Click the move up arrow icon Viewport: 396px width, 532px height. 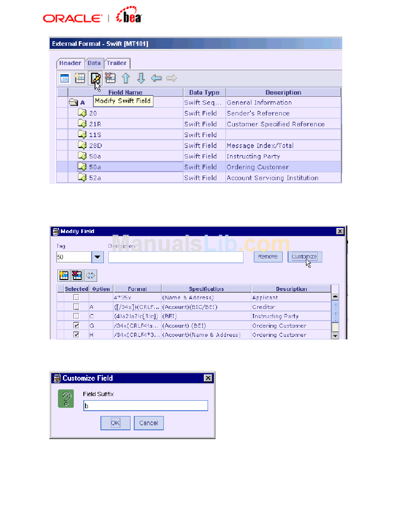125,78
